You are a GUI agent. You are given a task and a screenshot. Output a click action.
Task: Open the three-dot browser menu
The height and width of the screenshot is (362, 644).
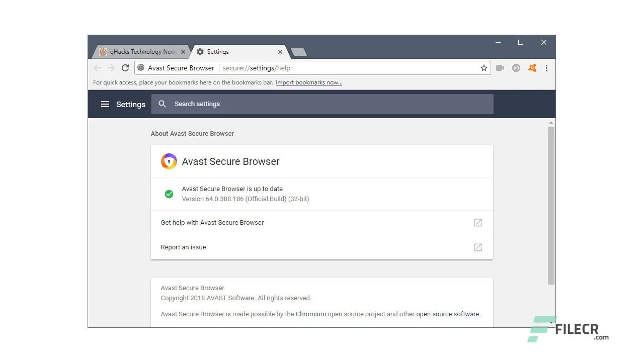(x=546, y=68)
